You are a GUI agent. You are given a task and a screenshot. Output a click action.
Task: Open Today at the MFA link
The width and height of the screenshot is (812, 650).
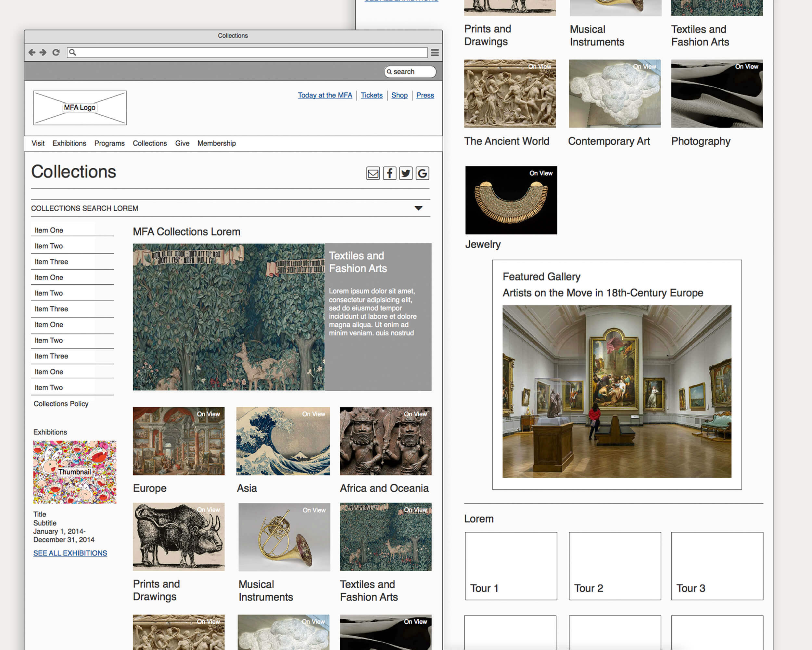pyautogui.click(x=325, y=95)
